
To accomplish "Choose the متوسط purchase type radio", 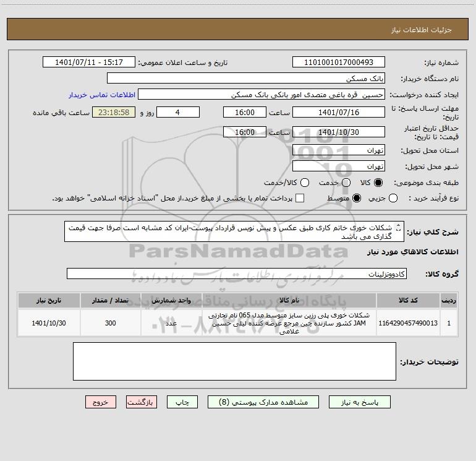I will pos(357,199).
